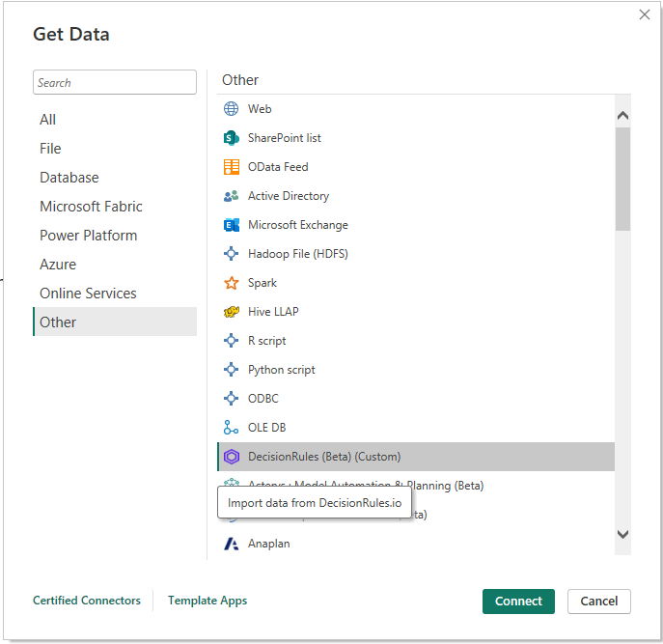Image resolution: width=663 pixels, height=644 pixels.
Task: Focus the connector Search field
Action: (x=114, y=83)
